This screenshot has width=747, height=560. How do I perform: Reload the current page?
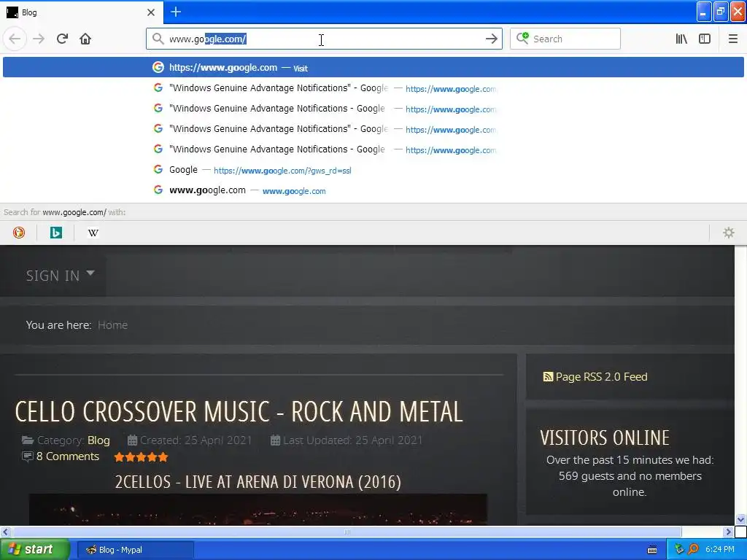coord(62,39)
